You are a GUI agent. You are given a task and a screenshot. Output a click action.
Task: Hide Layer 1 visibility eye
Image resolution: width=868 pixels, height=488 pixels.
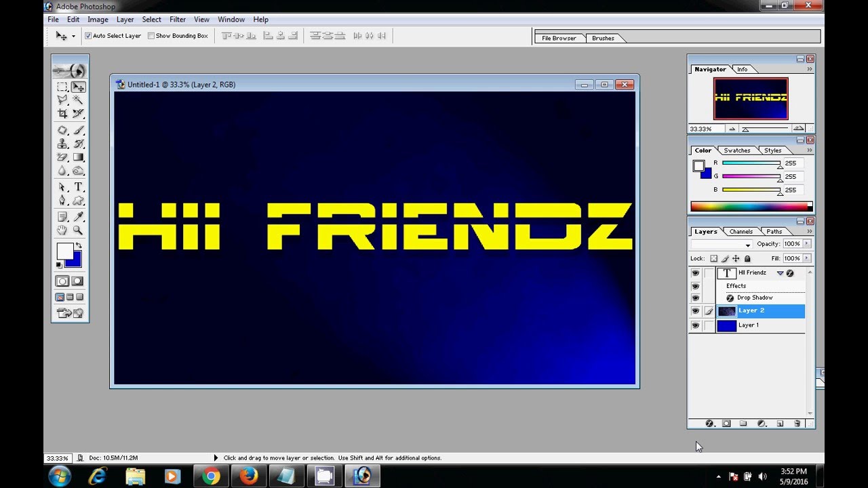click(695, 326)
